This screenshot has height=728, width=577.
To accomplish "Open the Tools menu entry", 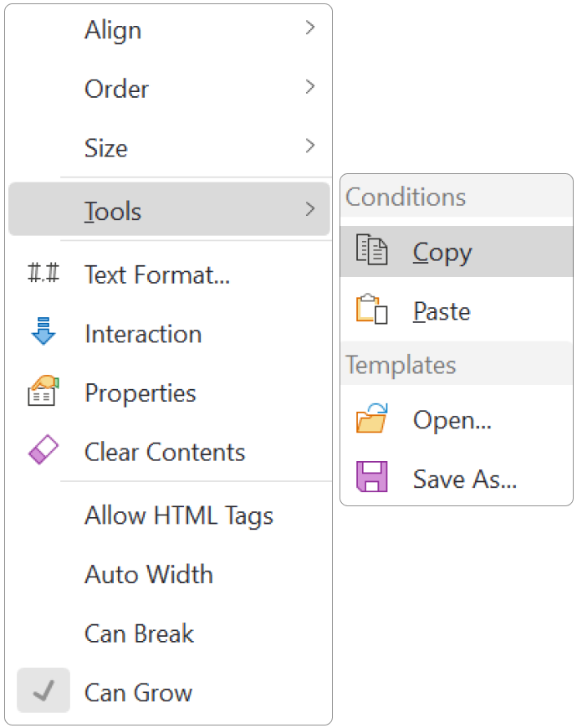I will pos(113,211).
